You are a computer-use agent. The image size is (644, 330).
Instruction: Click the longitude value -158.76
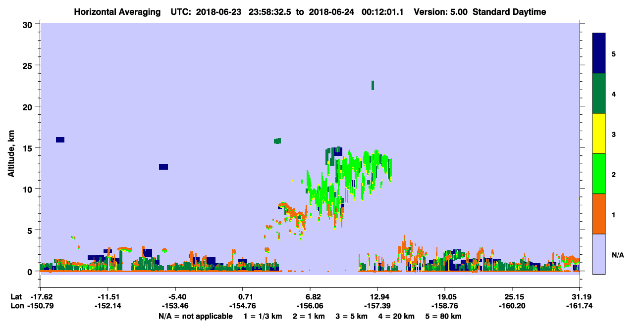click(x=445, y=306)
